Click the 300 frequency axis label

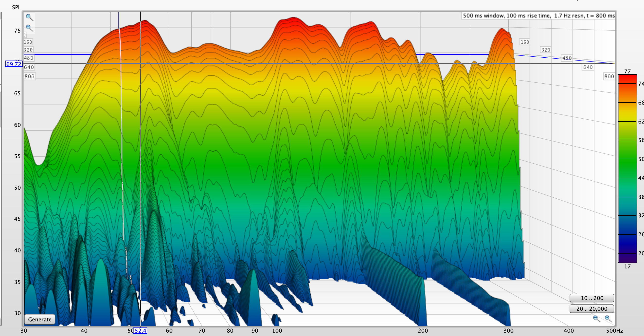508,331
